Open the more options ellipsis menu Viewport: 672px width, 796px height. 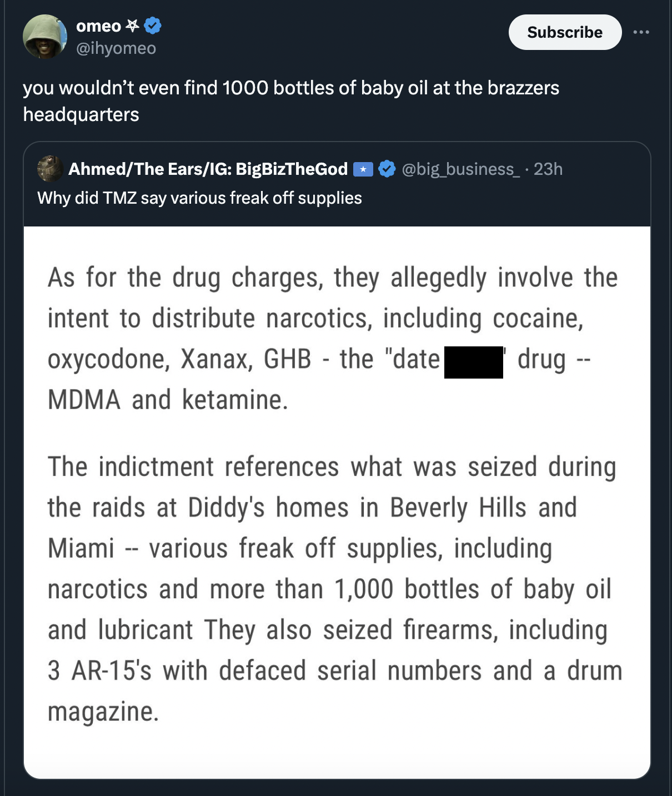[641, 32]
